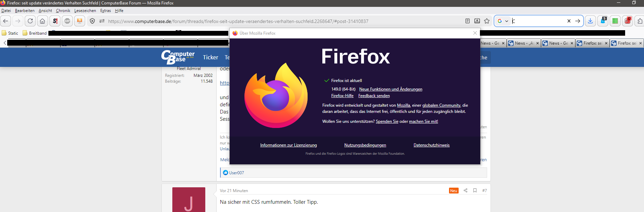Bookmark this page with the star icon
644x212 pixels.
click(x=487, y=21)
